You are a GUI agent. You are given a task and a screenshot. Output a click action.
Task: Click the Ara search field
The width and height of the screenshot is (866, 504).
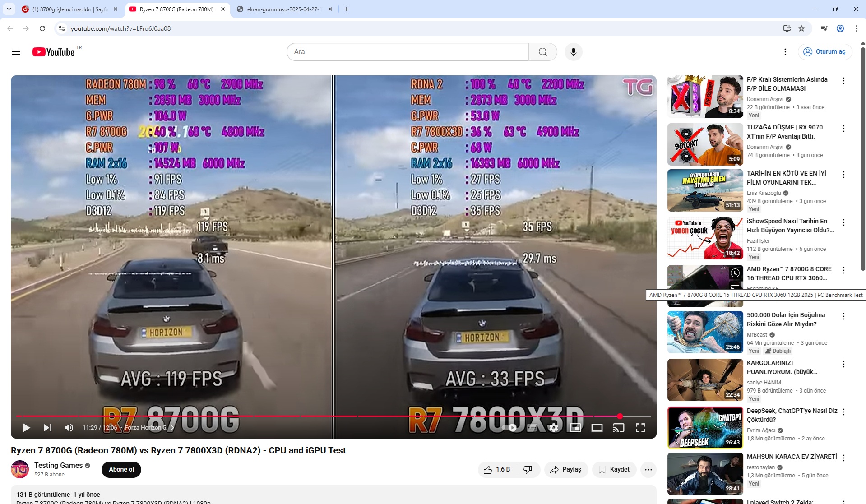pyautogui.click(x=408, y=52)
